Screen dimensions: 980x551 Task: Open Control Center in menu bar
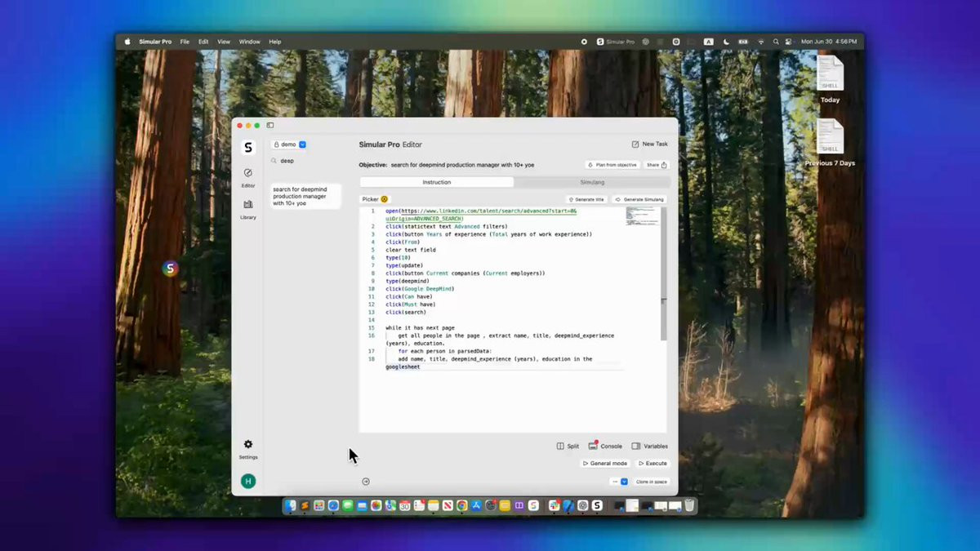788,42
